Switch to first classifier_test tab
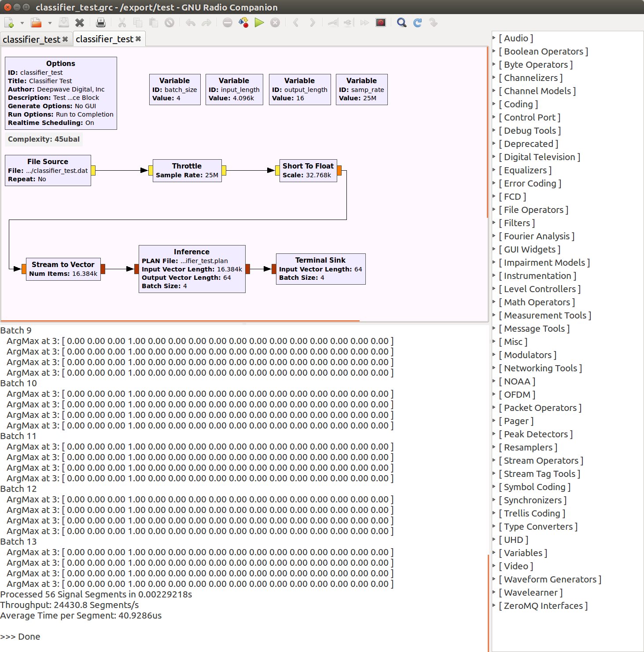This screenshot has height=652, width=644. (31, 40)
